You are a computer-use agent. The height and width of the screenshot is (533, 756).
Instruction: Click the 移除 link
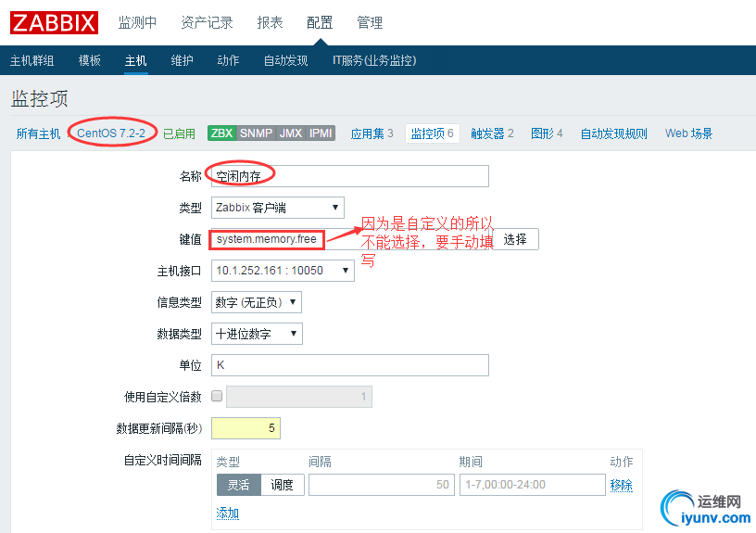(x=621, y=485)
